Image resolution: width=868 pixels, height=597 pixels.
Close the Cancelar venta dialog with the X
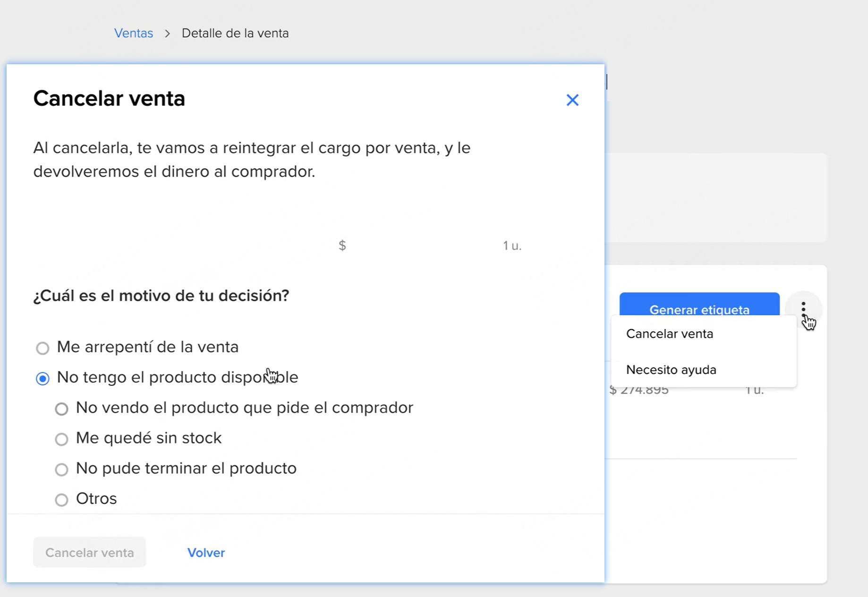point(572,100)
